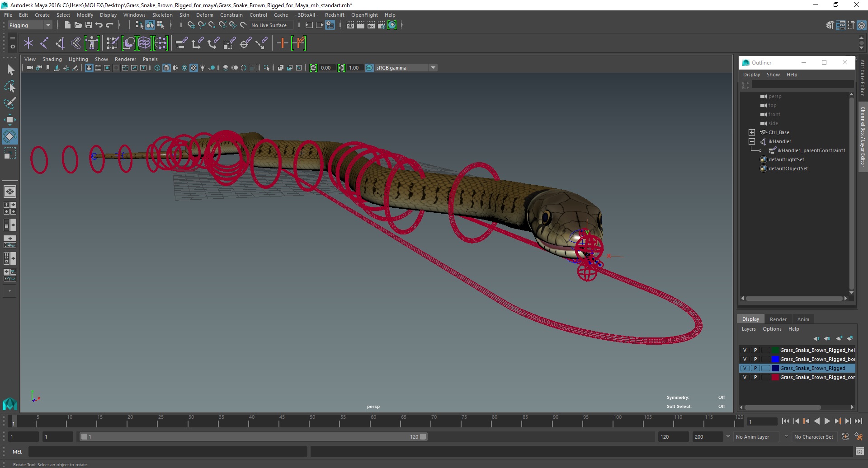This screenshot has width=868, height=468.
Task: Open the Skeleton menu
Action: pos(162,15)
